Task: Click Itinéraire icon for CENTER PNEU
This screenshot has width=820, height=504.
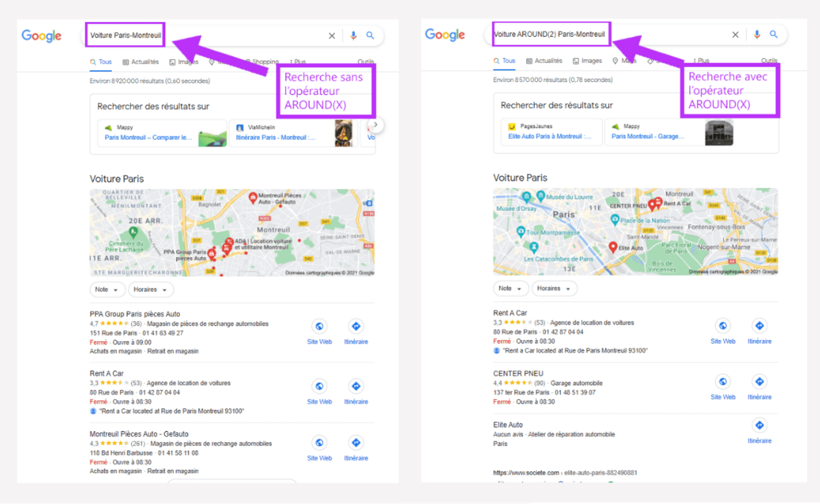Action: [x=759, y=381]
